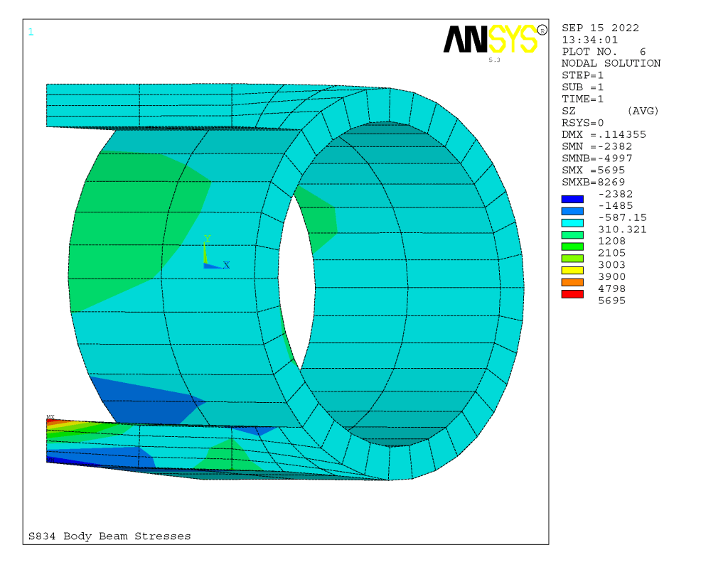Select the red legend swatch
The width and height of the screenshot is (728, 562).
point(572,294)
